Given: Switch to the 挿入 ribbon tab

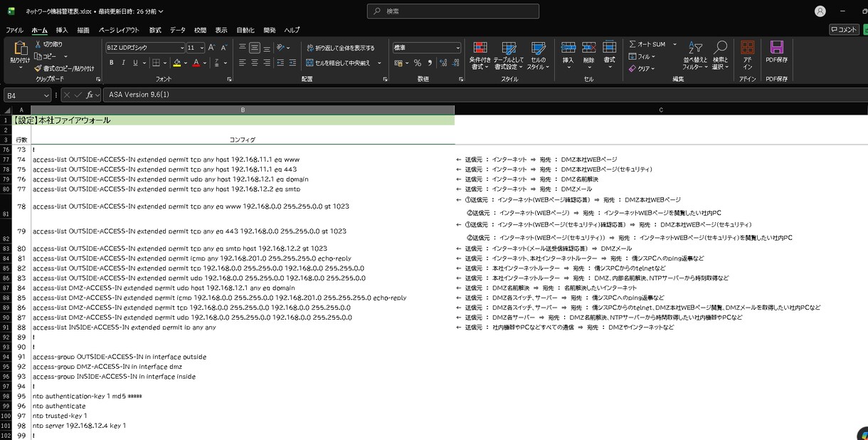Looking at the screenshot, I should pos(62,31).
